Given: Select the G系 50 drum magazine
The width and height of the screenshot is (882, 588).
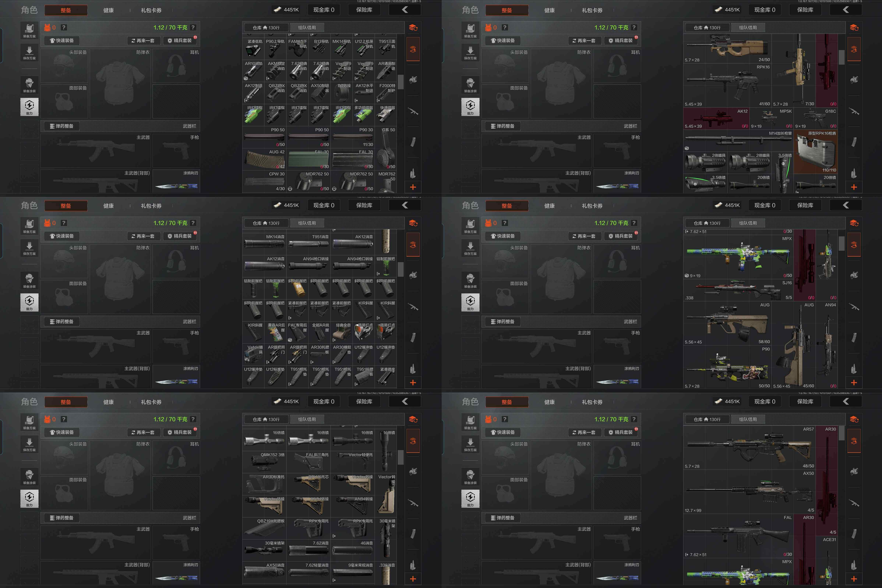Looking at the screenshot, I should click(386, 148).
